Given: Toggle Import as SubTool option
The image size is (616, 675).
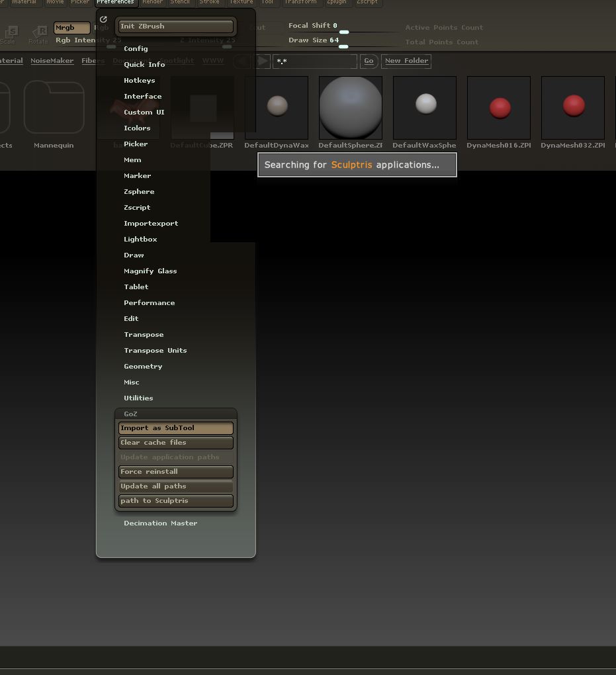Looking at the screenshot, I should pos(175,428).
